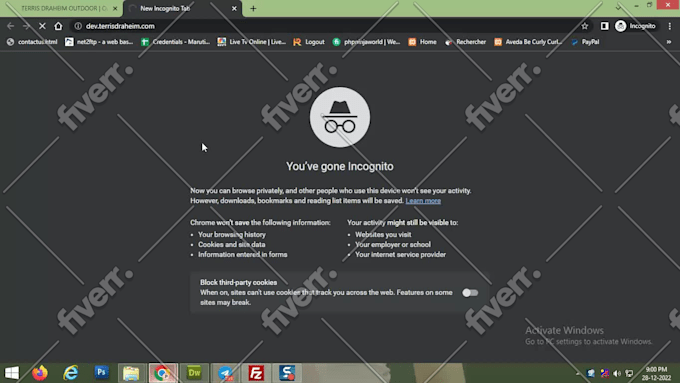Open the tab search dropdown arrow
The image size is (680, 383).
[x=618, y=7]
